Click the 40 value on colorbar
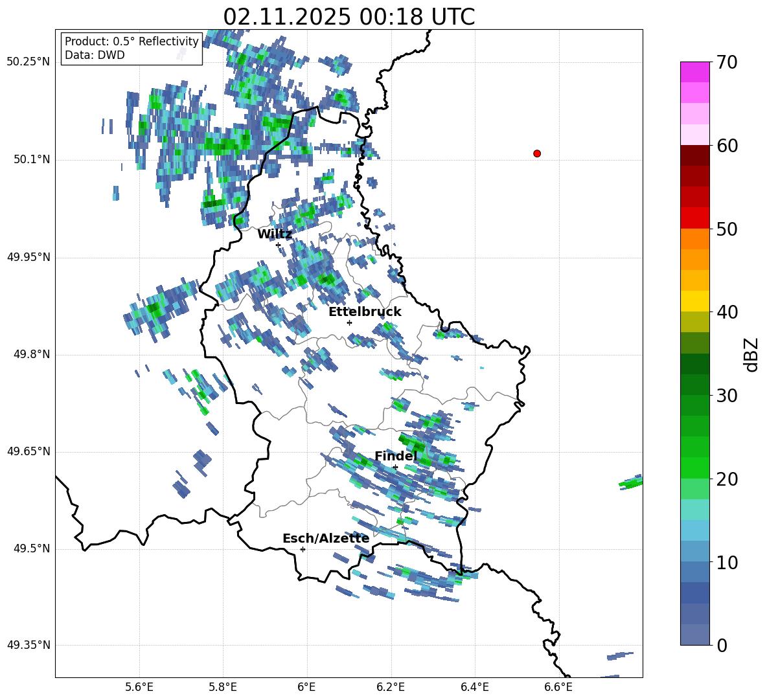Screen dimensions: 767x700 (x=727, y=312)
